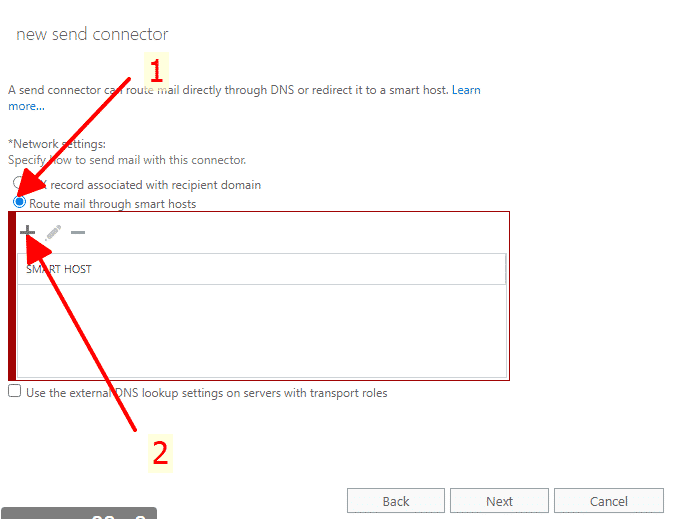The width and height of the screenshot is (682, 519).
Task: Click the minus remove icon above the list
Action: coord(77,232)
